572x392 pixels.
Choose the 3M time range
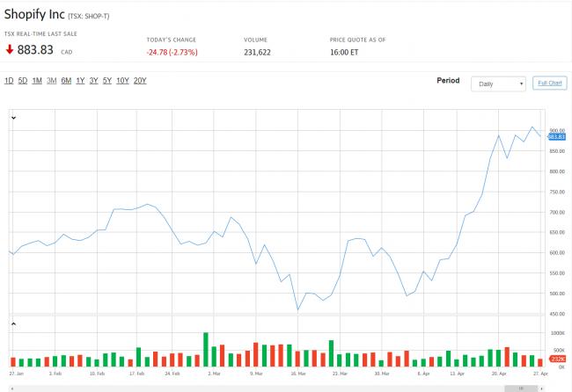51,81
